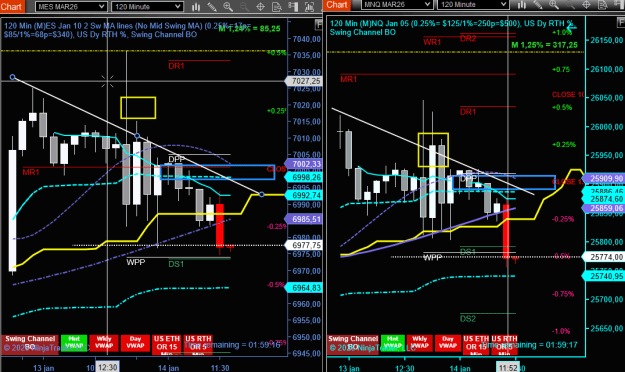Click DR1 pivot label on MES chart

pos(176,66)
